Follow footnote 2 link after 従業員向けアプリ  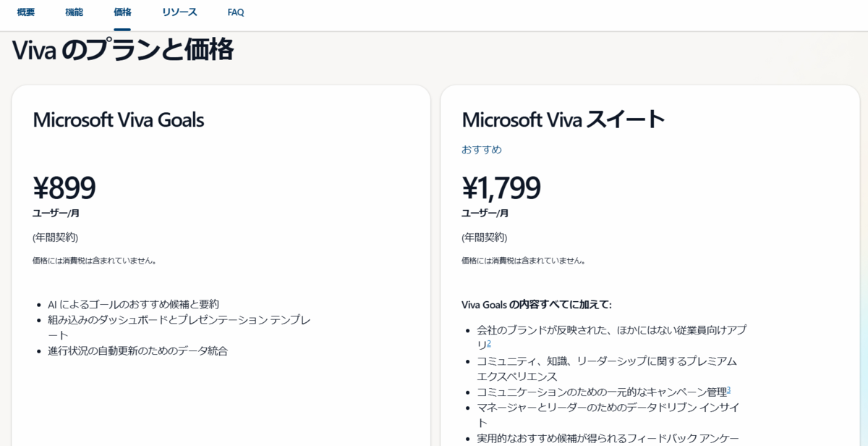click(x=489, y=343)
